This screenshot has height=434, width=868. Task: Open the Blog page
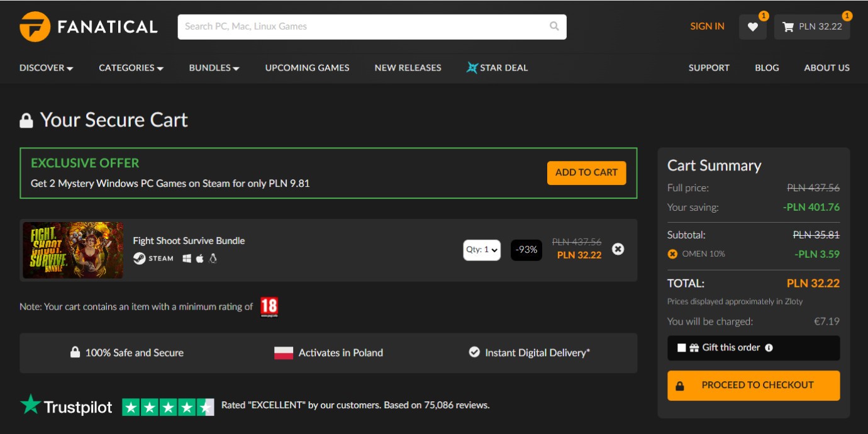click(x=767, y=67)
